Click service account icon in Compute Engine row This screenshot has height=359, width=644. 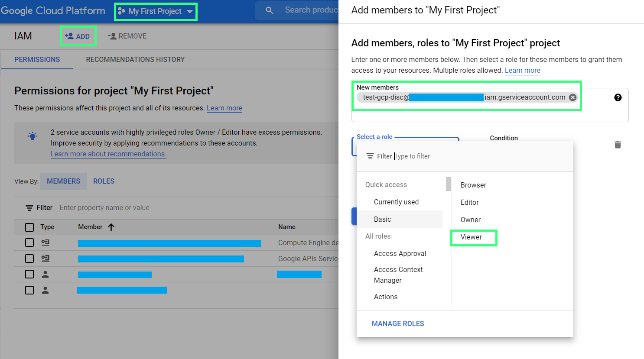point(45,243)
